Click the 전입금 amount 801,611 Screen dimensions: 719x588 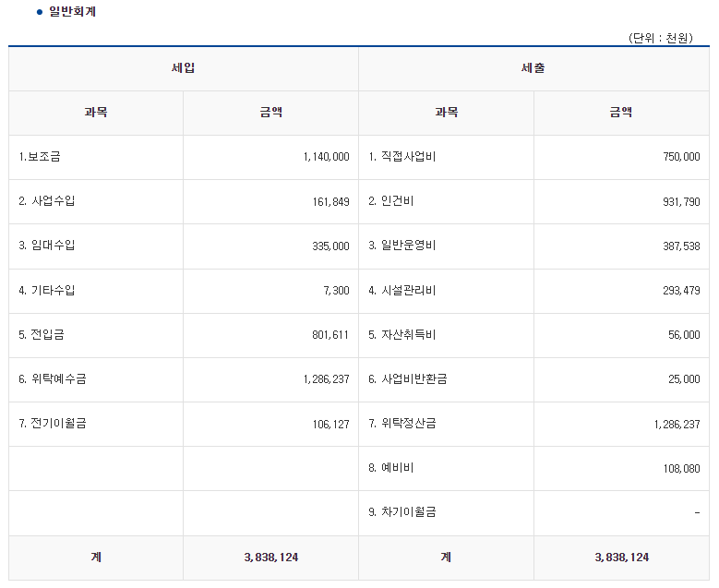[x=330, y=335]
